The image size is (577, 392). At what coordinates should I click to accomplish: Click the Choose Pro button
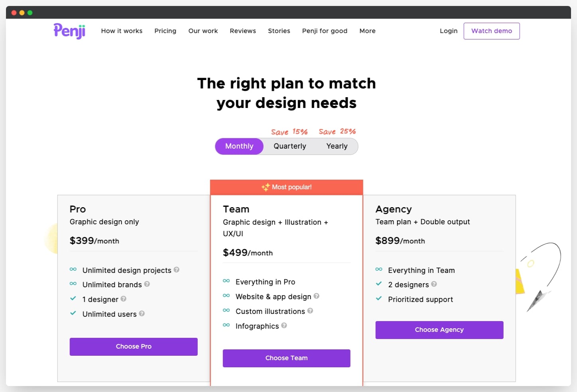134,347
